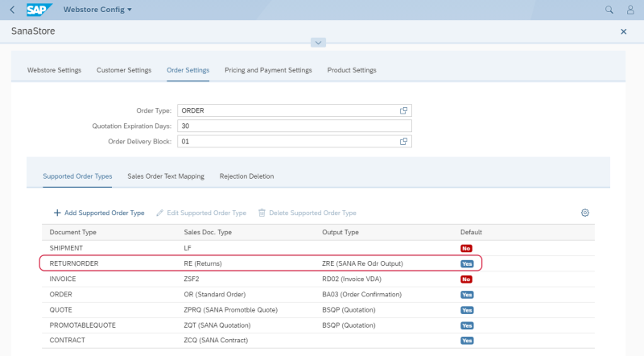Click the Default Yes badge for CONTRACT

point(467,341)
